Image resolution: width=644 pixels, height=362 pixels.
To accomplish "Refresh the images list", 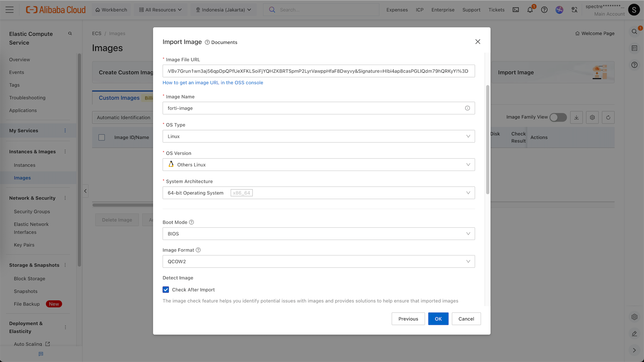I will [608, 117].
